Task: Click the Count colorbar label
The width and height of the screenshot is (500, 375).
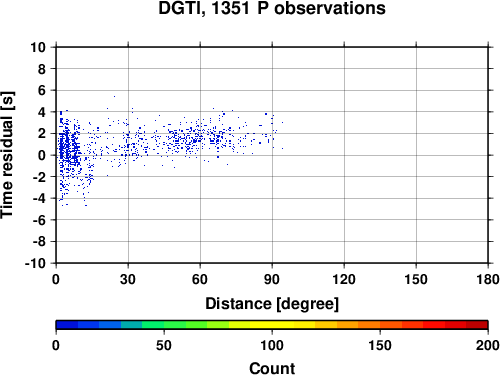Action: [x=272, y=368]
